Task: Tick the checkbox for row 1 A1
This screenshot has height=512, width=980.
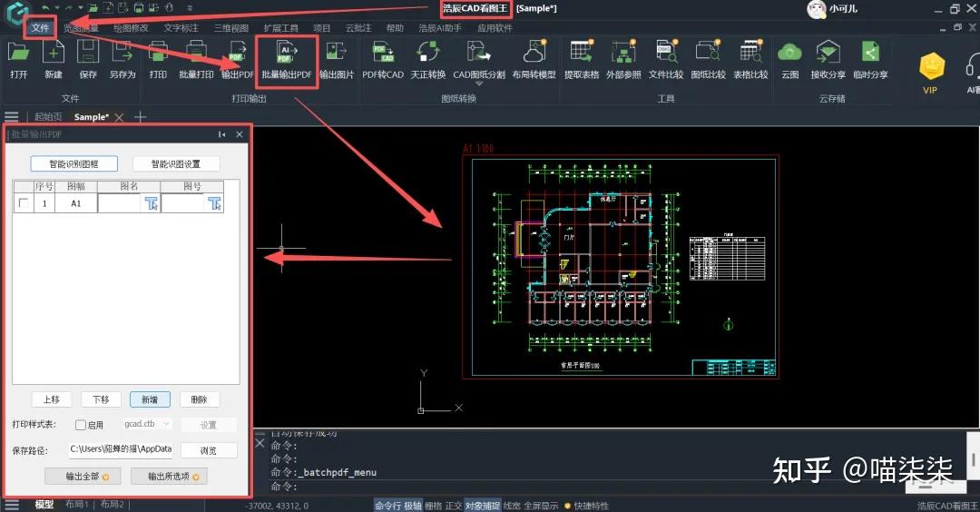Action: (x=24, y=203)
